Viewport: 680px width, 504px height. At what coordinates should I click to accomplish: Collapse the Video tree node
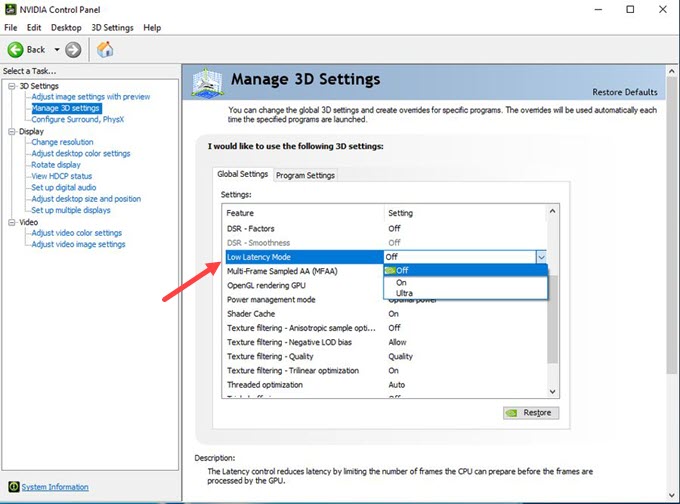click(12, 222)
